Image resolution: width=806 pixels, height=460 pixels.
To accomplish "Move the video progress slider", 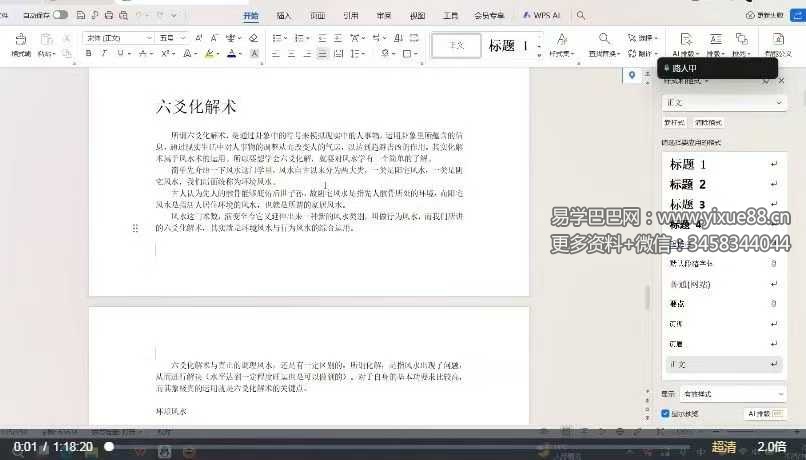I will (x=109, y=447).
